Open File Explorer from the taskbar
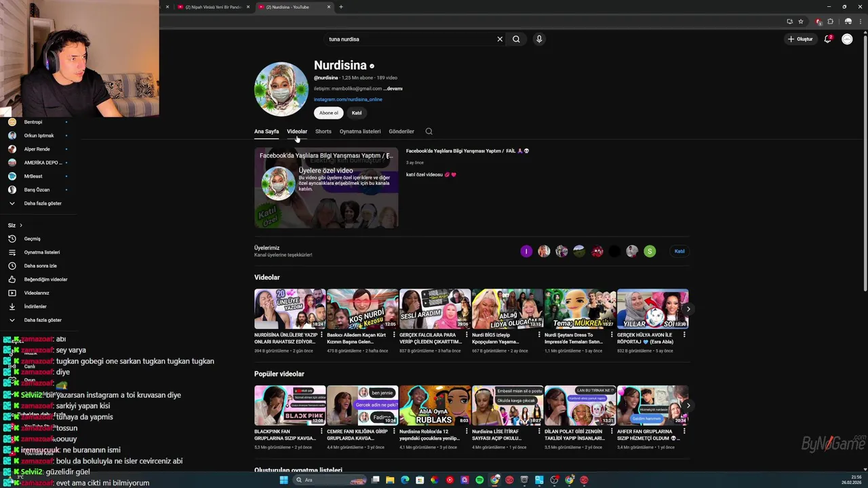This screenshot has height=488, width=868. point(390,480)
